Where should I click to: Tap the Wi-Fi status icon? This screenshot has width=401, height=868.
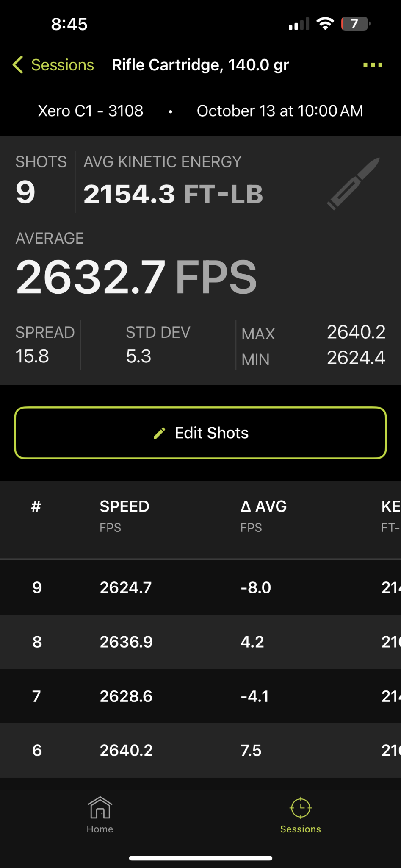325,24
